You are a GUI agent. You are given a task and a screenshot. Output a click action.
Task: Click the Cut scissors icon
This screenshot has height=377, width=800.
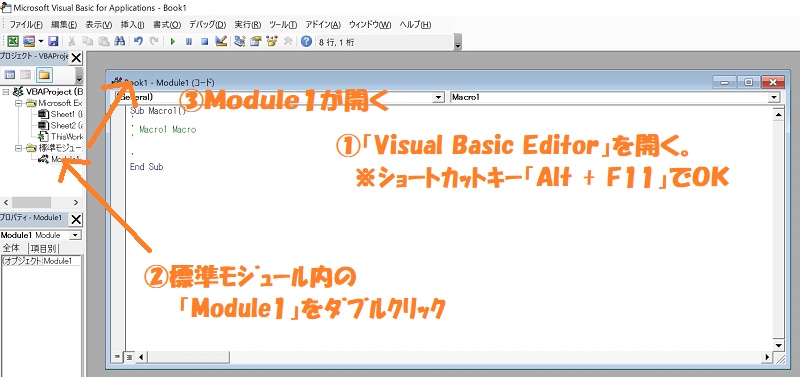tap(72, 41)
